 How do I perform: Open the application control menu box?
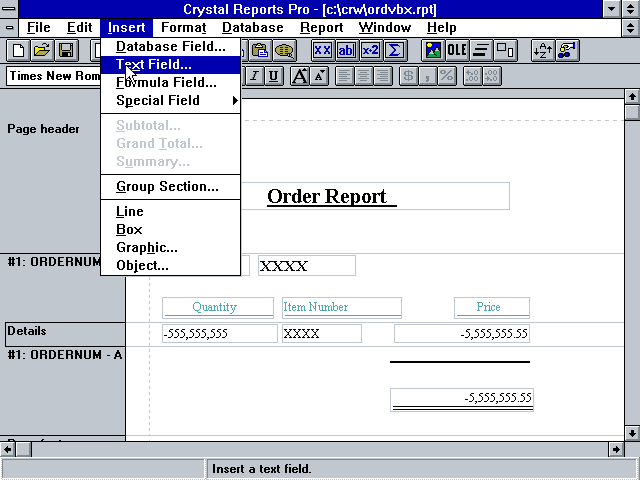pos(9,9)
